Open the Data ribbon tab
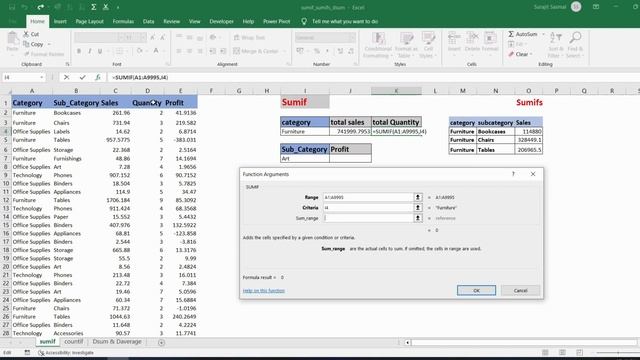The image size is (640, 360). (x=149, y=21)
